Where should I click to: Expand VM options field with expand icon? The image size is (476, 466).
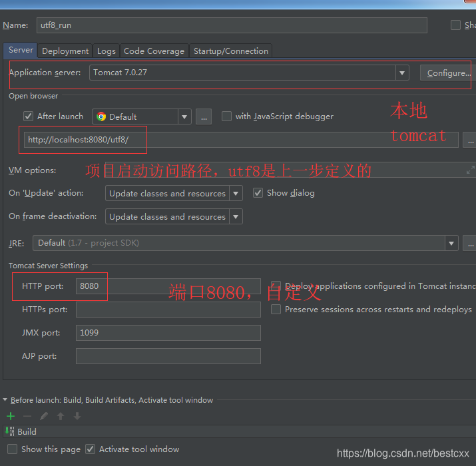pyautogui.click(x=470, y=170)
